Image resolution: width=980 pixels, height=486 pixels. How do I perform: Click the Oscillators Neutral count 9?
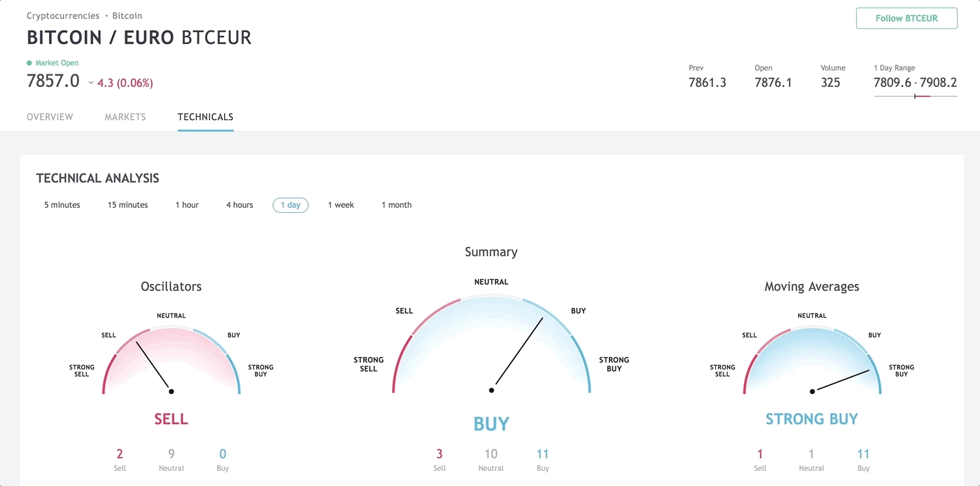pyautogui.click(x=171, y=454)
